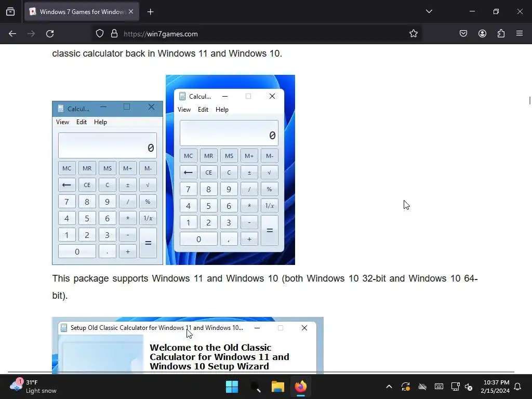This screenshot has height=399, width=532.
Task: Open the Windows Start menu
Action: [x=232, y=387]
